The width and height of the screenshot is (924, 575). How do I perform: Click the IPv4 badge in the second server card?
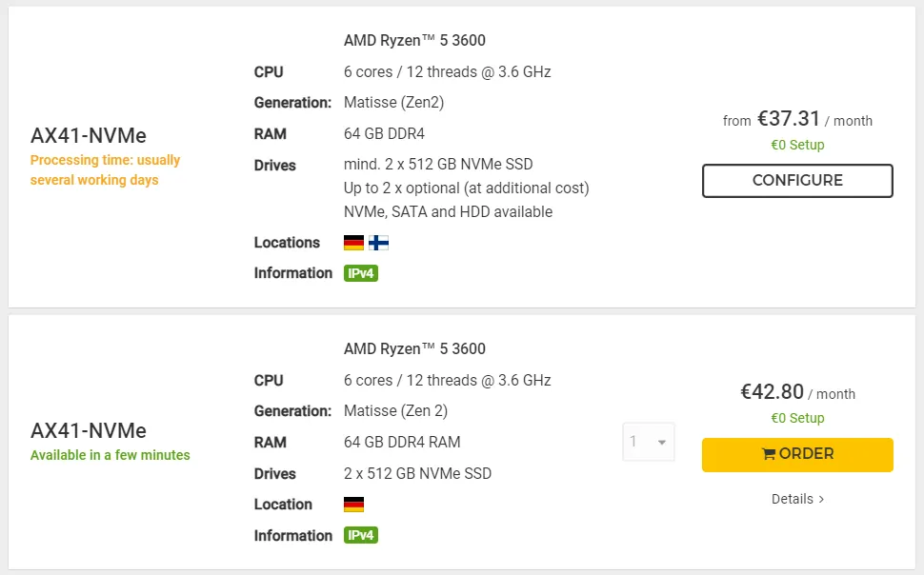361,535
